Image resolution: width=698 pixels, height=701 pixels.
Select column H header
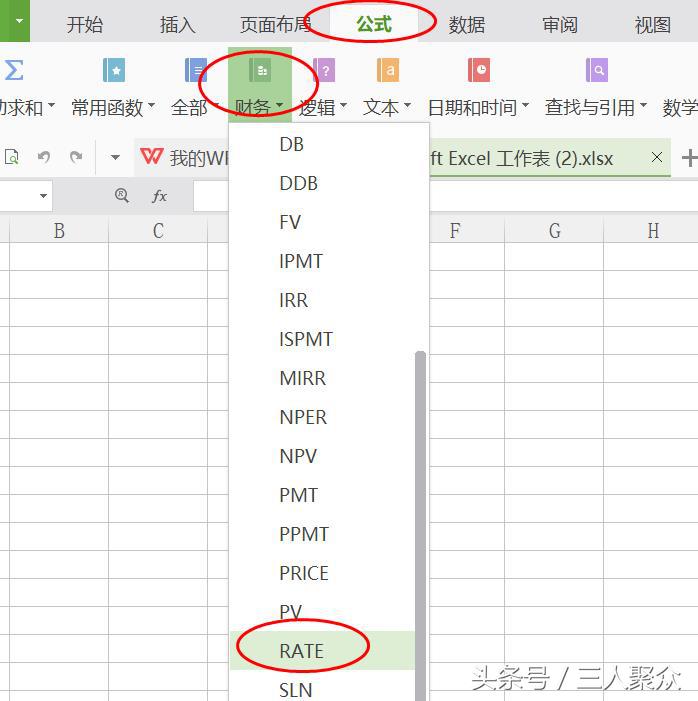point(651,230)
